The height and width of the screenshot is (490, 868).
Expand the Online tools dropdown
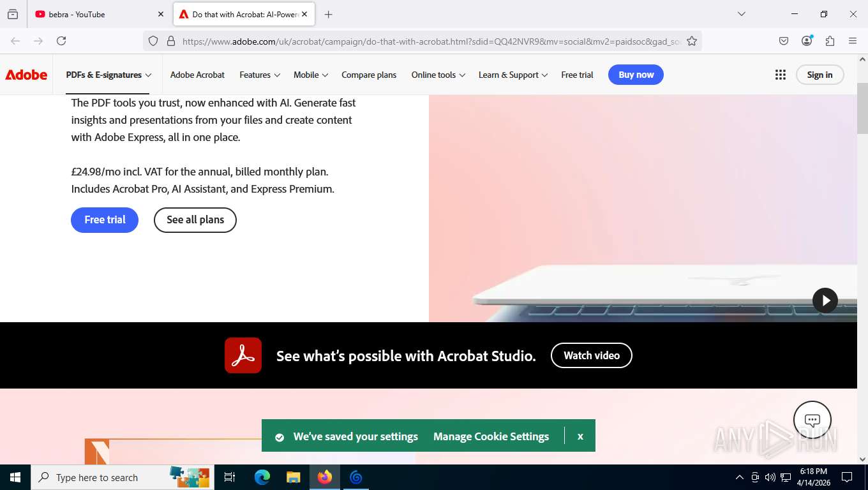tap(438, 75)
